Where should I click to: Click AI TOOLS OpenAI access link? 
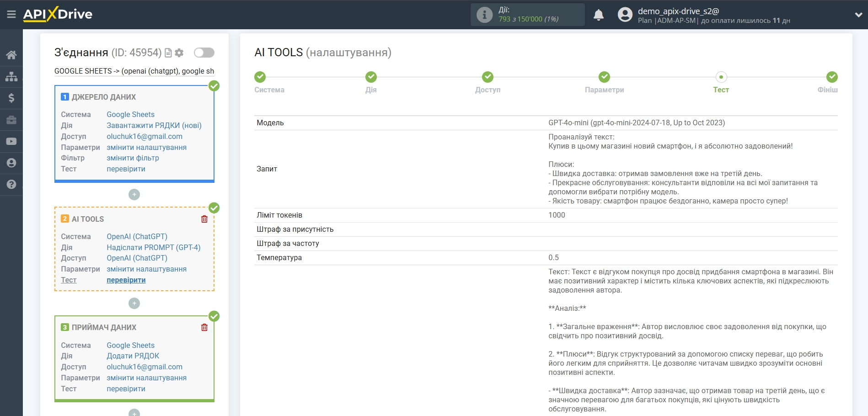pos(137,258)
